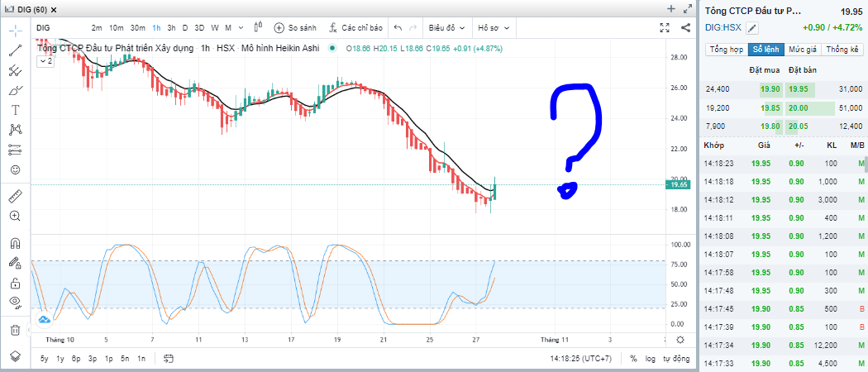Select the crosshair cursor tool
This screenshot has height=372, width=868.
tap(16, 30)
